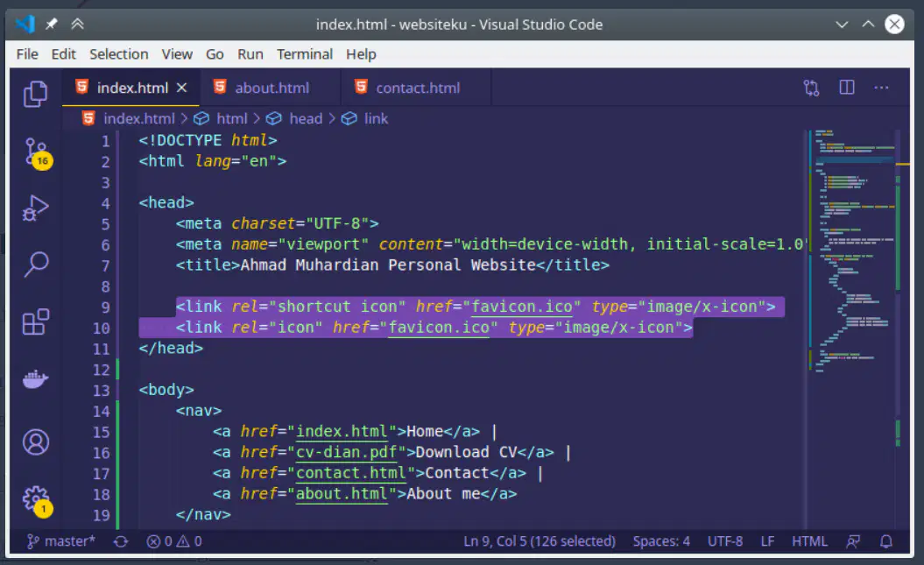Open the editor More Actions ellipsis
The image size is (924, 565).
tap(882, 88)
